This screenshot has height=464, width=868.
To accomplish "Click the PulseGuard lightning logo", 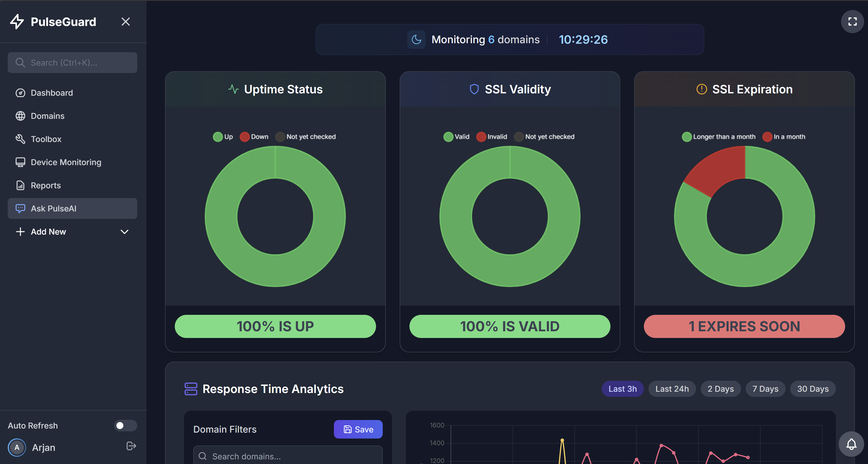I will (x=17, y=22).
